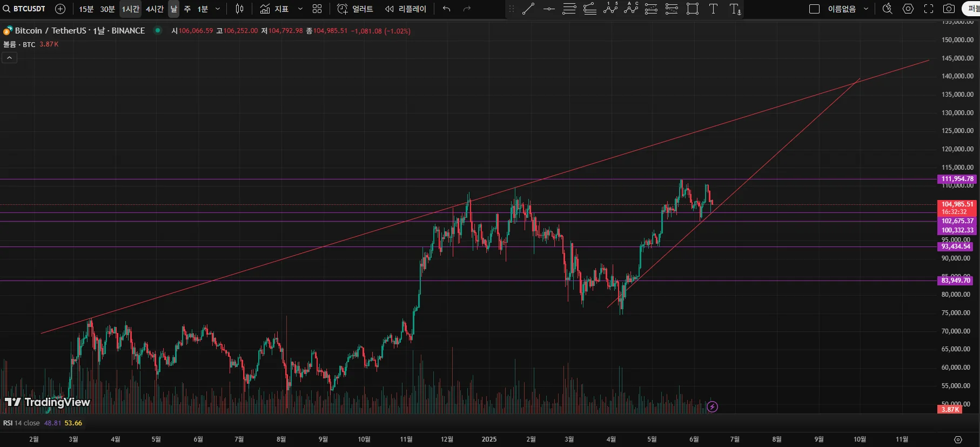Screen dimensions: 980x447
Task: Open quick search lightning magnifier
Action: 887,9
